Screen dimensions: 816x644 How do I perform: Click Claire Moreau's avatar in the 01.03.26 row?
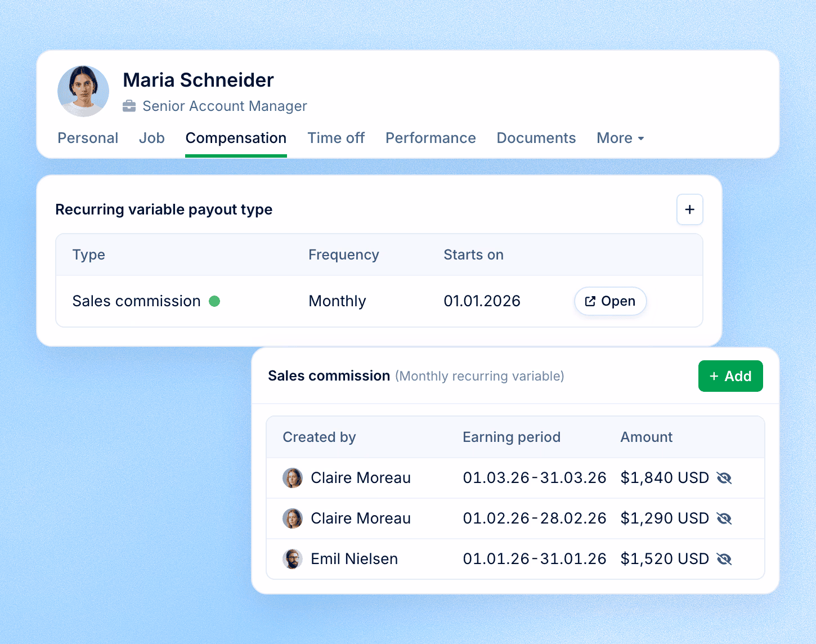point(293,478)
